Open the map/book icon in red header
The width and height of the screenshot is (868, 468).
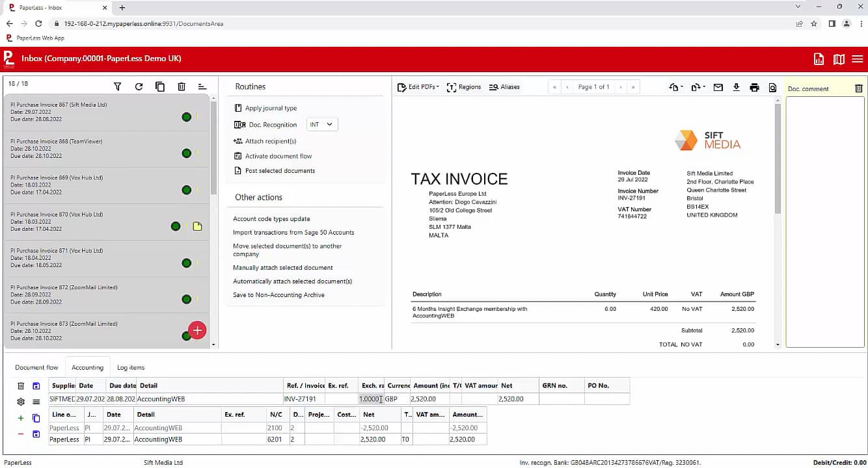coord(839,59)
